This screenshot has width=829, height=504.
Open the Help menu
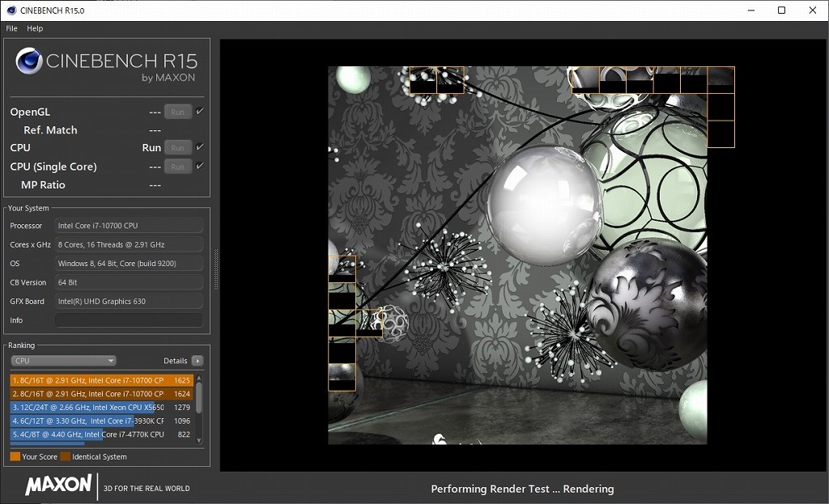click(x=35, y=28)
